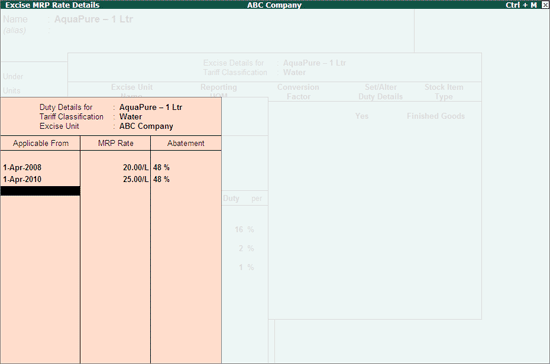Click the faded Stock Item Type column header
Screen dimensions: 550x364
(444, 92)
